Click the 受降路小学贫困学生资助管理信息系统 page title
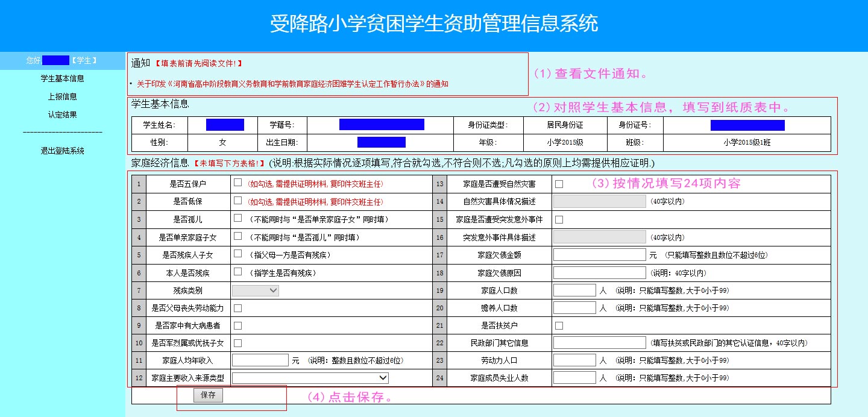The image size is (868, 417). pyautogui.click(x=434, y=24)
